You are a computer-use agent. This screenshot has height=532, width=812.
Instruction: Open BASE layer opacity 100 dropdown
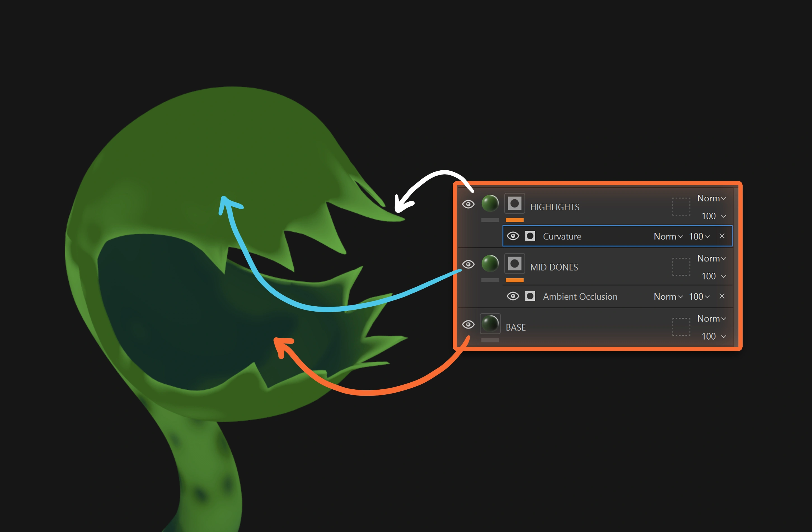click(714, 336)
